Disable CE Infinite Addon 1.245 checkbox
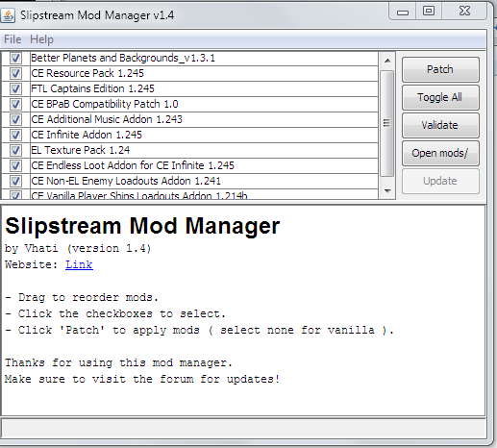497x448 pixels. (15, 135)
